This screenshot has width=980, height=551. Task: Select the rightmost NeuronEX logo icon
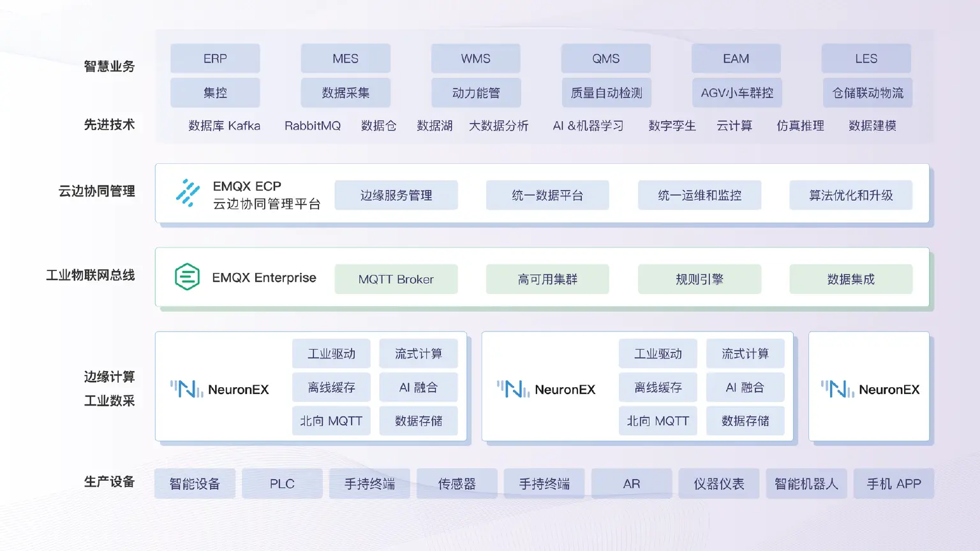point(837,387)
